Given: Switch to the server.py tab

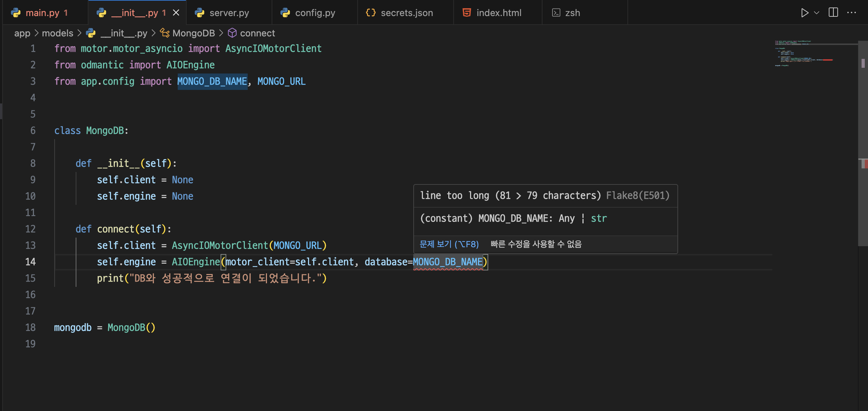Looking at the screenshot, I should 229,13.
